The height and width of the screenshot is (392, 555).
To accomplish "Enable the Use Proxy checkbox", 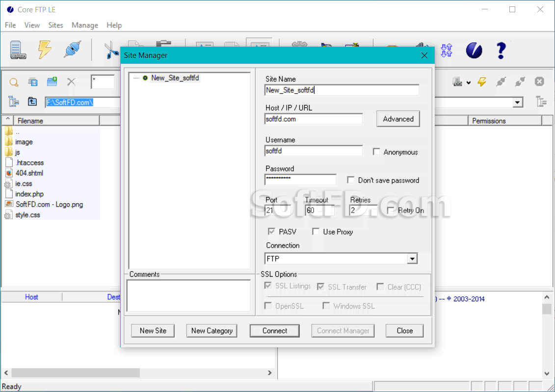I will point(316,232).
